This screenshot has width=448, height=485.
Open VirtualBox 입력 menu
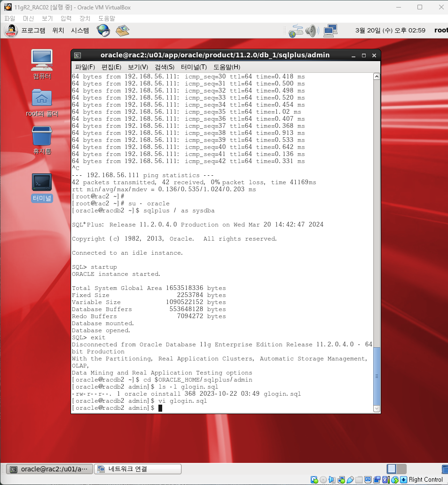[x=66, y=18]
